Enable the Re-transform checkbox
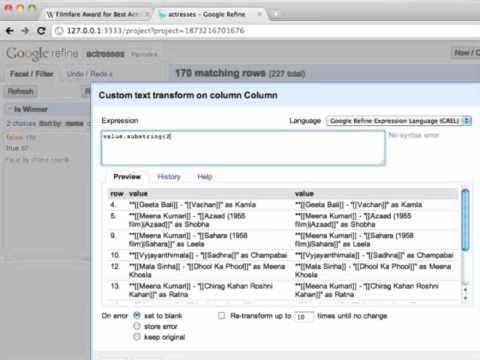The width and height of the screenshot is (480, 360). 221,315
